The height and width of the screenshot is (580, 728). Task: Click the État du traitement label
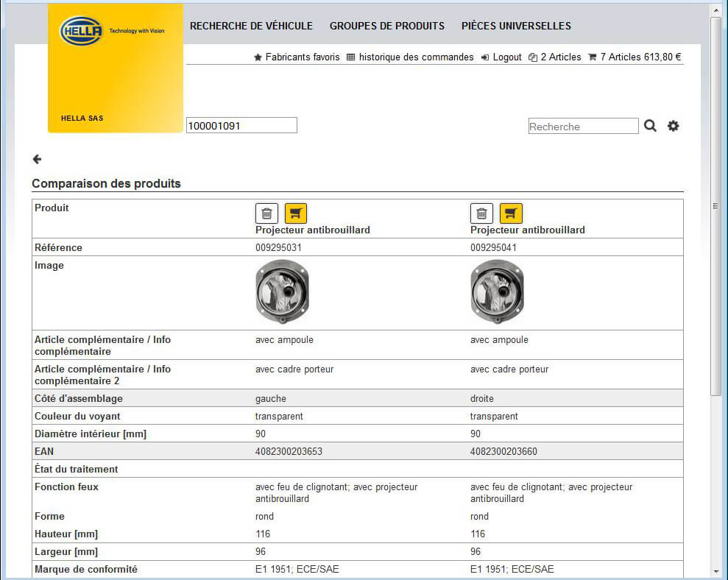[x=76, y=469]
